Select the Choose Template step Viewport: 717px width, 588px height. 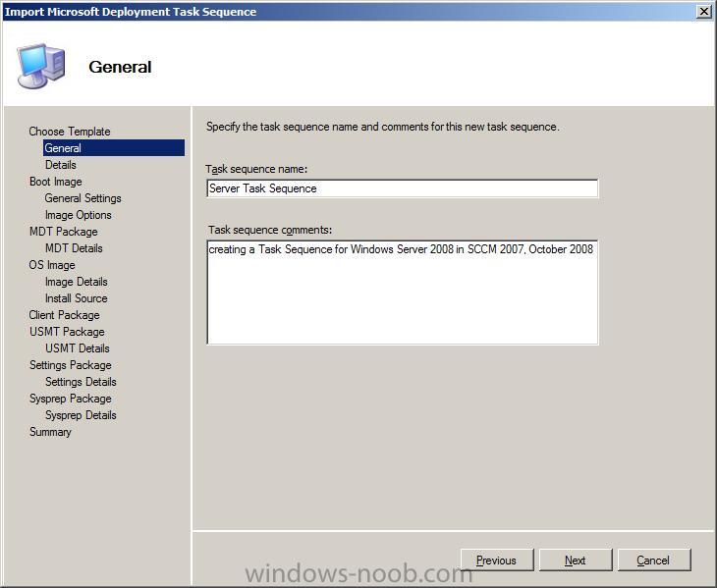click(70, 132)
